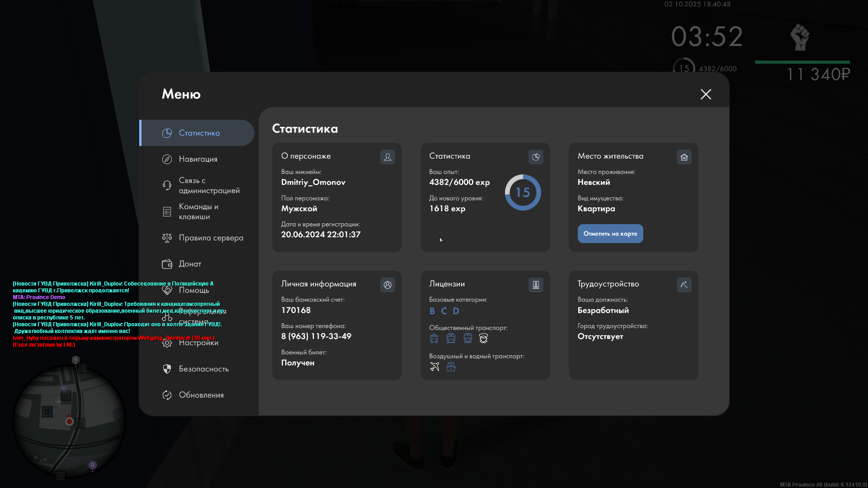Click the boat license icon
The image size is (868, 488).
pyautogui.click(x=451, y=367)
